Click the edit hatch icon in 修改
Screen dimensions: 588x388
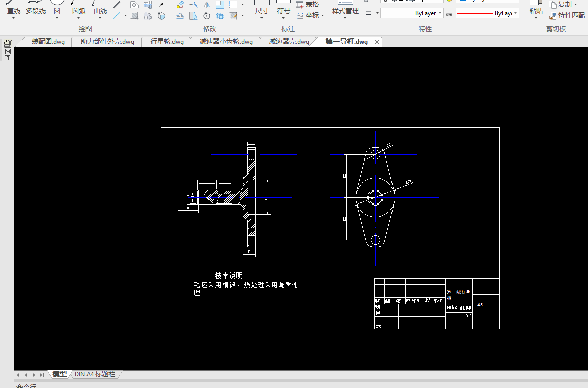click(234, 16)
